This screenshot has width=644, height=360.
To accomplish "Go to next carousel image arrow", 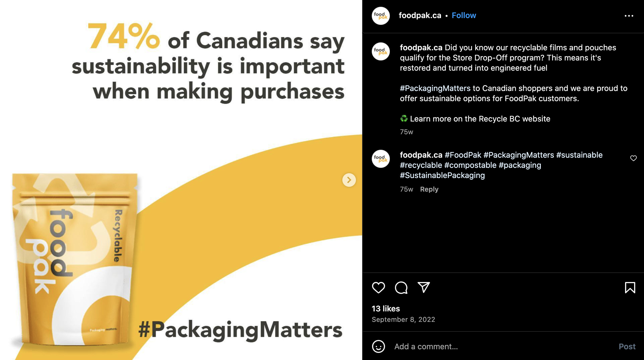I will point(349,180).
